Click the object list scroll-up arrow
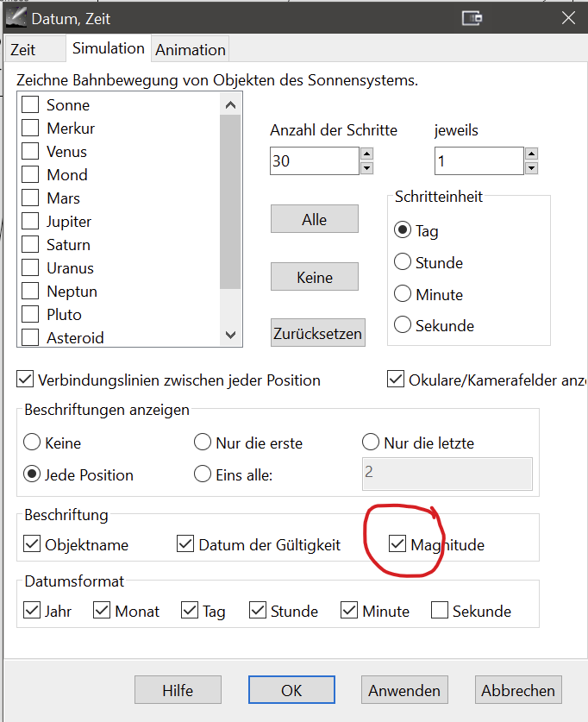 pos(230,104)
